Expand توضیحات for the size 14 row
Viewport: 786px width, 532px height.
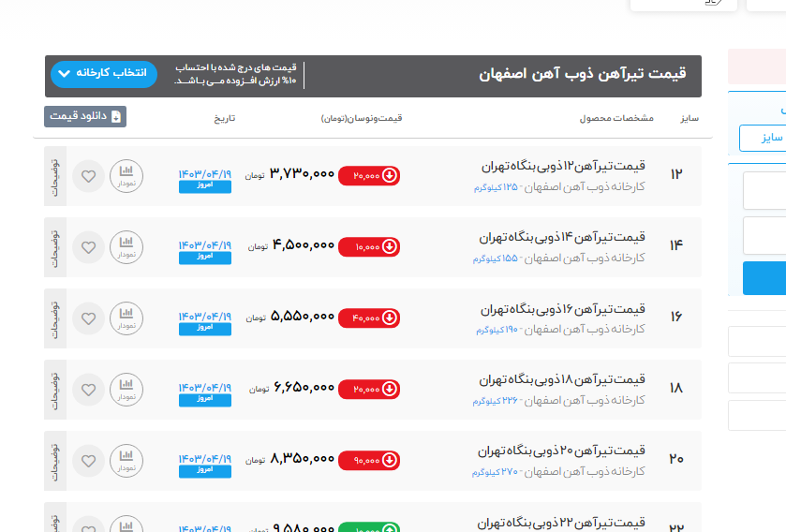click(x=53, y=247)
